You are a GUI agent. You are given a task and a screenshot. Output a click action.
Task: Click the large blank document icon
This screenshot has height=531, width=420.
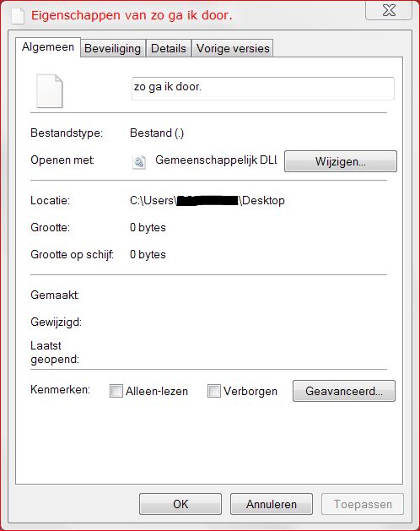(50, 91)
